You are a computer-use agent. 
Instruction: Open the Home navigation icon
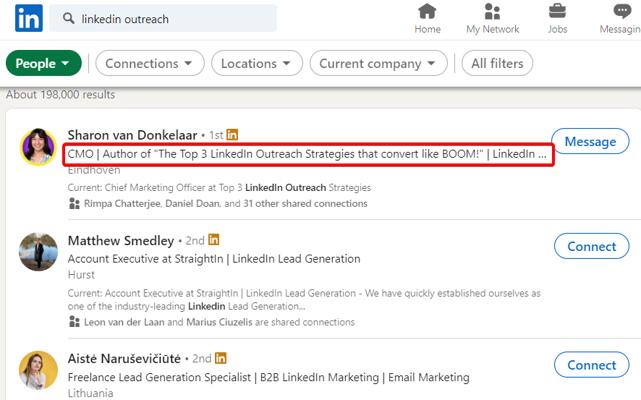click(x=427, y=11)
